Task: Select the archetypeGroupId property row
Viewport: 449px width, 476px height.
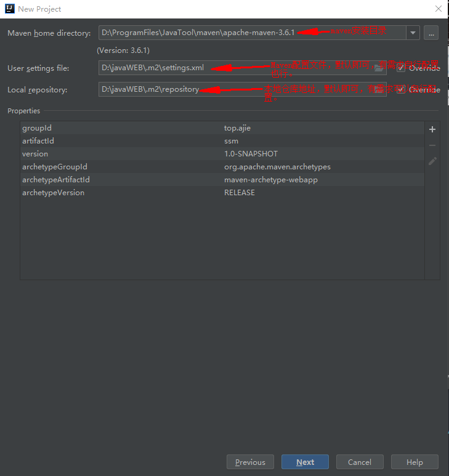Action: coord(222,167)
